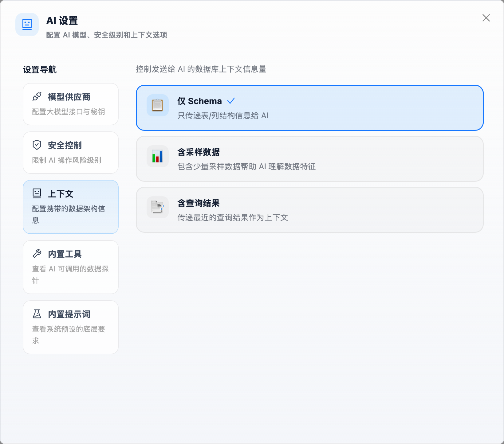Pick the 含查询结果 context option
504x444 pixels.
(310, 210)
